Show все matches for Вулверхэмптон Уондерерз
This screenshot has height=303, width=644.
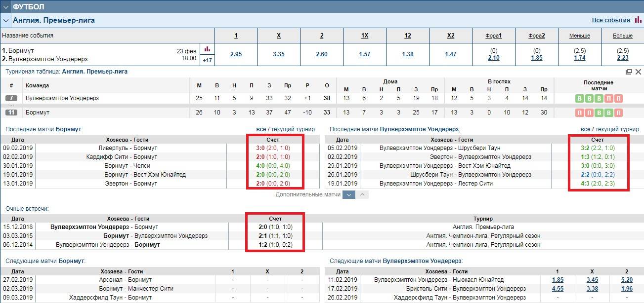coord(586,129)
